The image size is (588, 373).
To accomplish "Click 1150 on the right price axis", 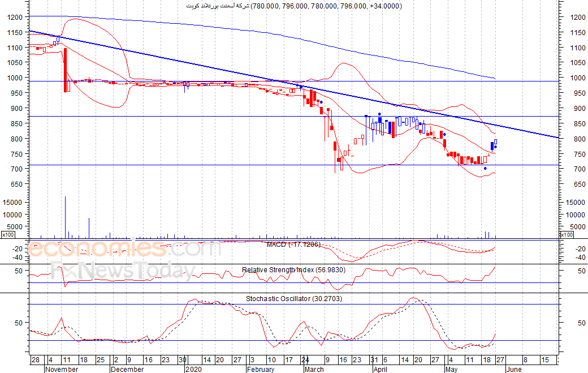I will (x=577, y=33).
